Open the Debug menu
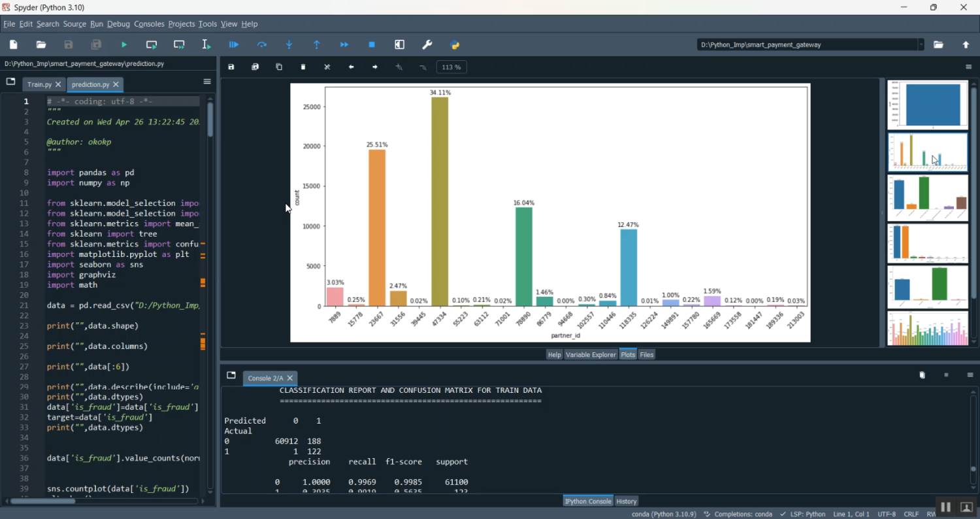Image resolution: width=980 pixels, height=519 pixels. 118,24
